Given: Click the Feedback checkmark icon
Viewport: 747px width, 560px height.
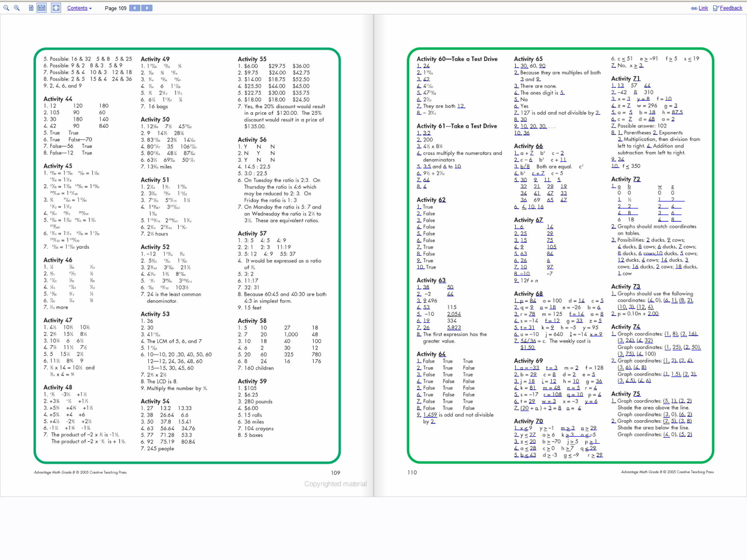Looking at the screenshot, I should coord(715,8).
